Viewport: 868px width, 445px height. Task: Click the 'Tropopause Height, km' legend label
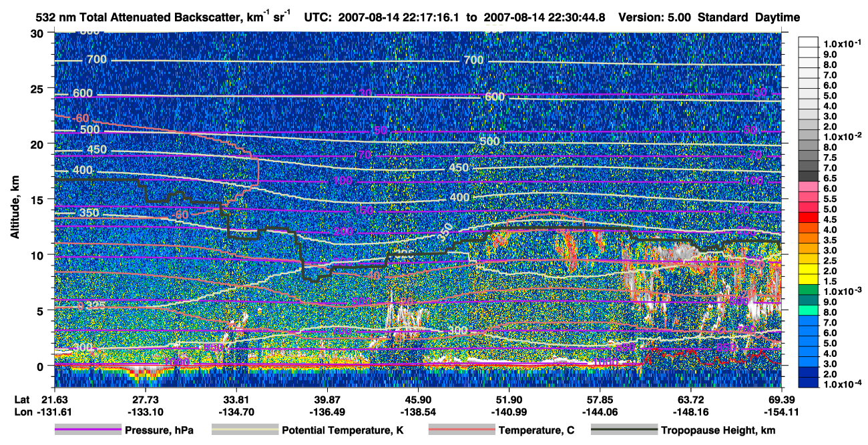[x=718, y=431]
